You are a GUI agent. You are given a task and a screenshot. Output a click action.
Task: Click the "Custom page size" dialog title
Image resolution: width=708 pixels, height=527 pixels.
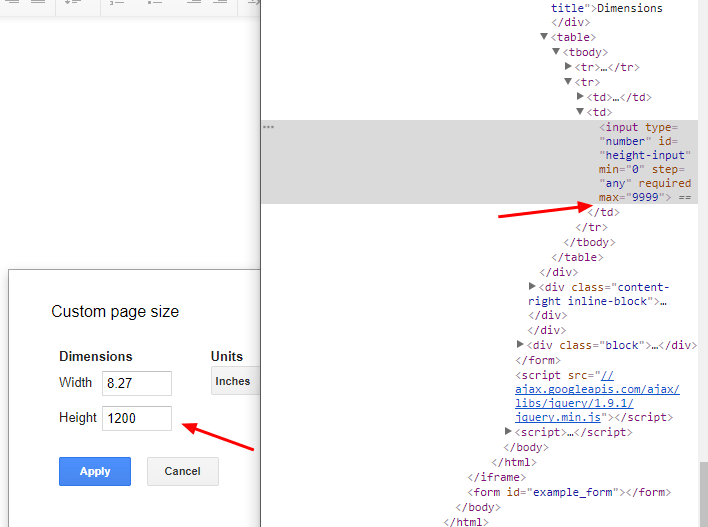pyautogui.click(x=115, y=312)
